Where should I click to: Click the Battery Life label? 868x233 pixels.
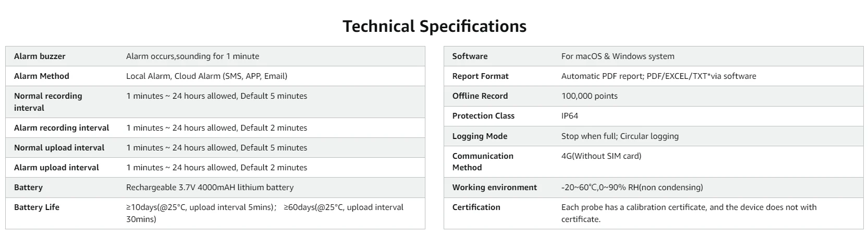click(x=36, y=207)
